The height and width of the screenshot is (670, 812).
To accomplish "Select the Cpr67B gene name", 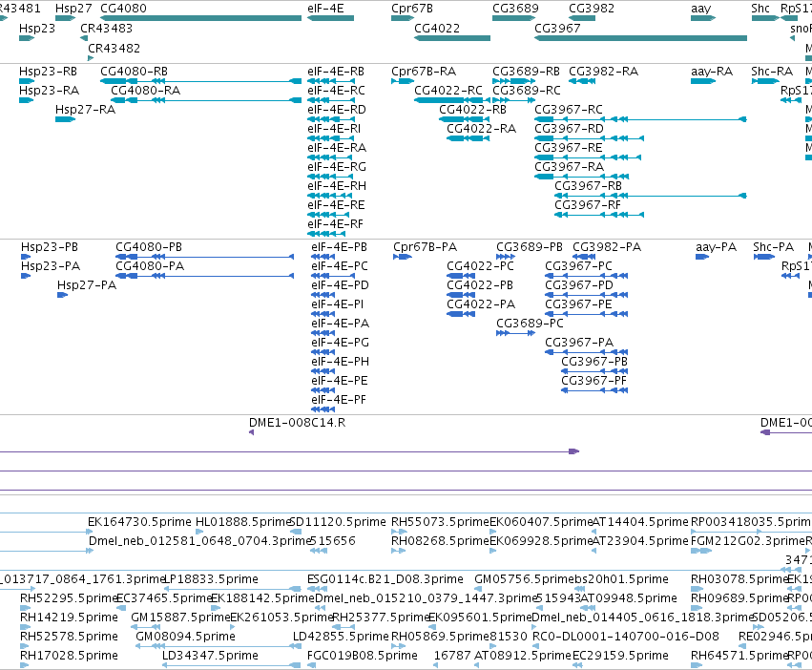I will [x=412, y=9].
